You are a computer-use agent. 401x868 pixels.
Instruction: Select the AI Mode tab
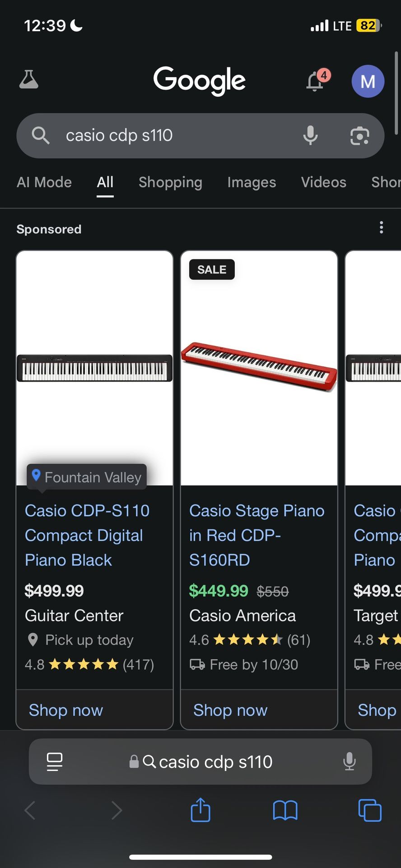coord(44,183)
